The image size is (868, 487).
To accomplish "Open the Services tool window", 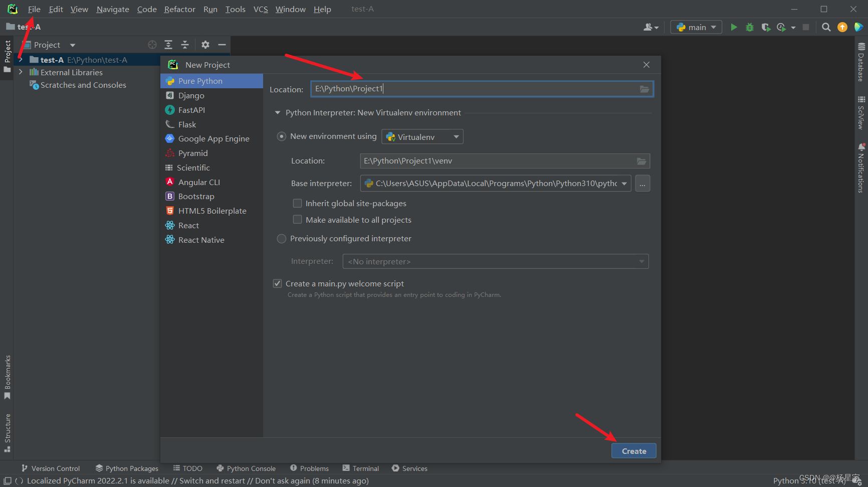I will pos(409,468).
